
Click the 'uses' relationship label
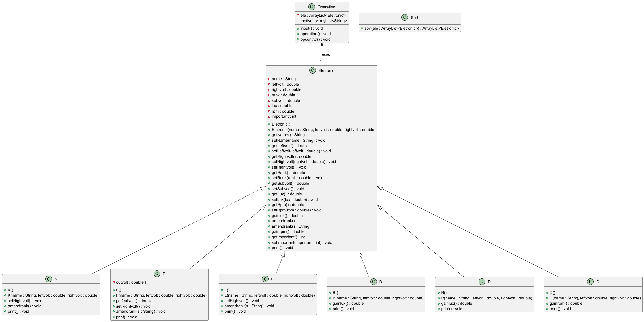[326, 55]
